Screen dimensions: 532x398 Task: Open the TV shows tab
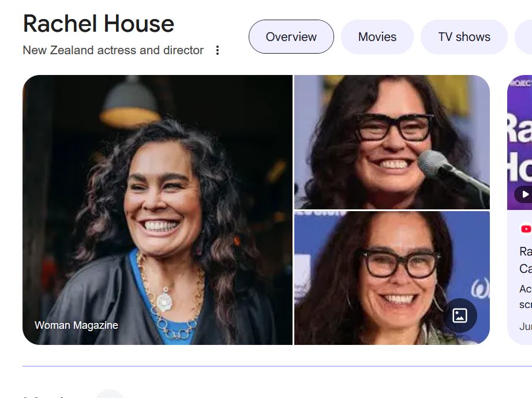(x=464, y=37)
